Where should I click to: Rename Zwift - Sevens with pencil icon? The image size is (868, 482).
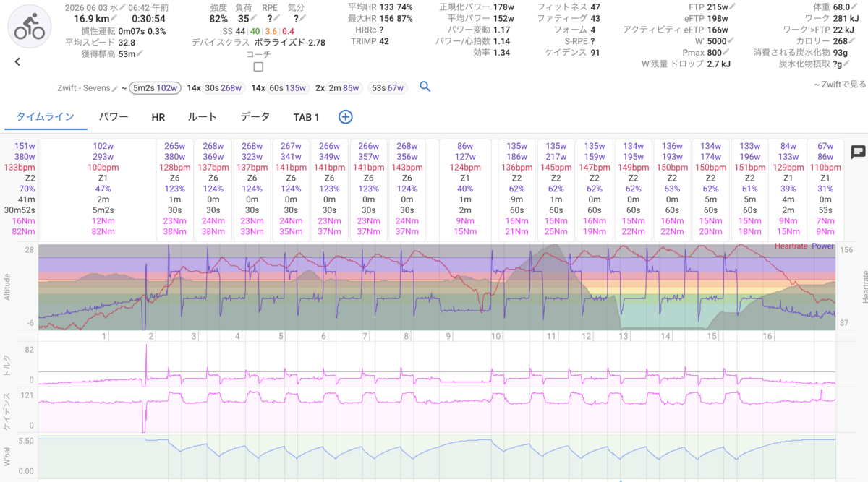click(x=114, y=88)
